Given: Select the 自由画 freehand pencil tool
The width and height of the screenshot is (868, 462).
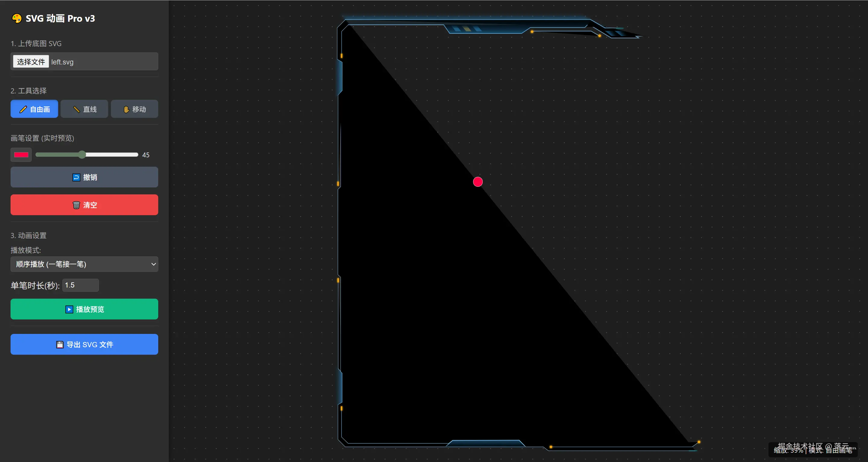Looking at the screenshot, I should tap(34, 109).
